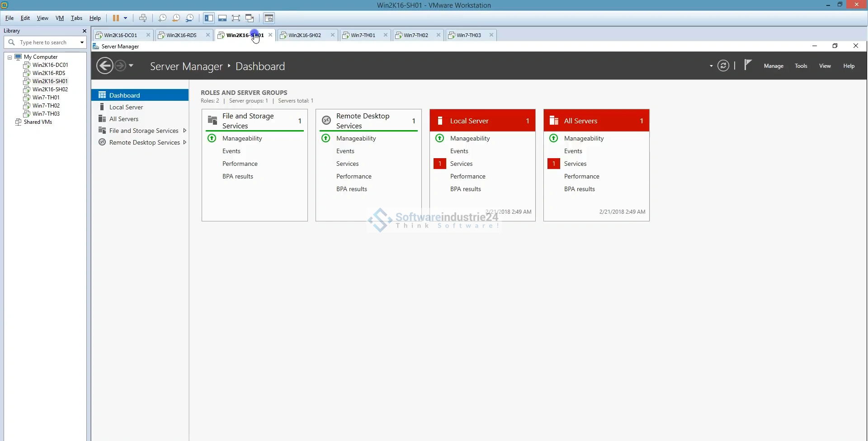Enter full screen mode in VMware
The image size is (868, 441).
click(x=236, y=18)
